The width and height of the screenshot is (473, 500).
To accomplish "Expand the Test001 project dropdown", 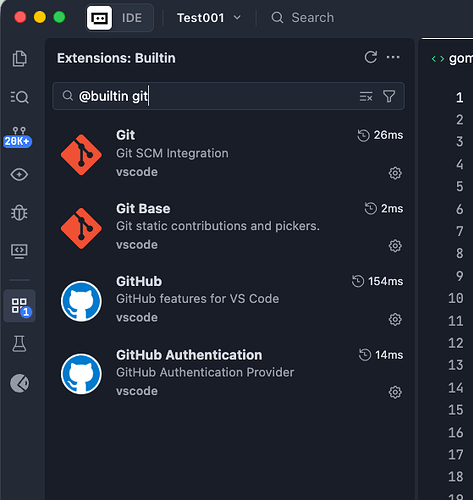I will click(x=209, y=18).
